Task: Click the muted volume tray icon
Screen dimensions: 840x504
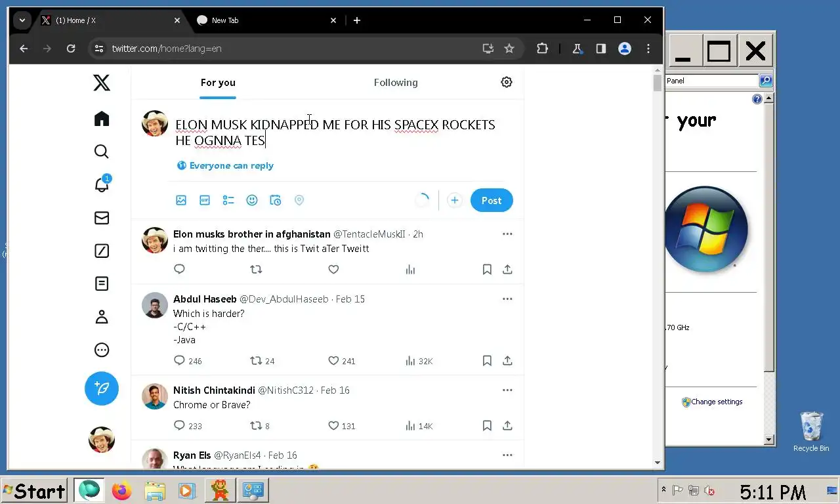Action: [x=709, y=490]
